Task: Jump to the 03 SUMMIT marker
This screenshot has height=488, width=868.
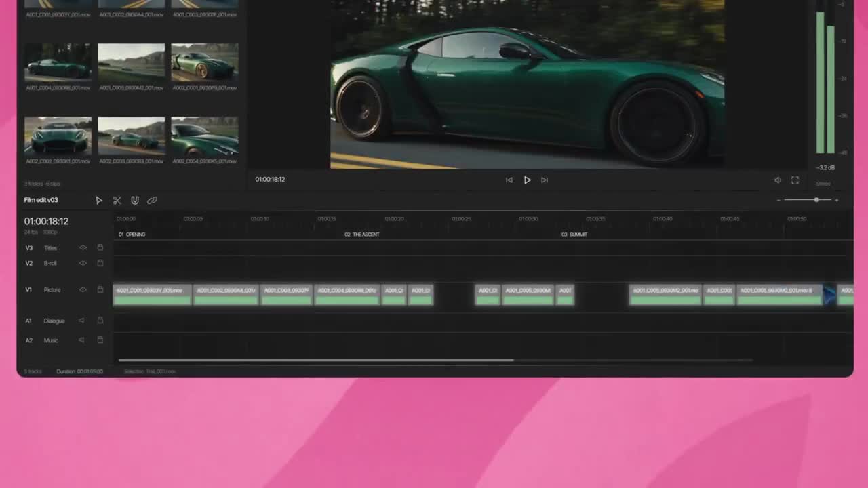Action: pyautogui.click(x=574, y=235)
